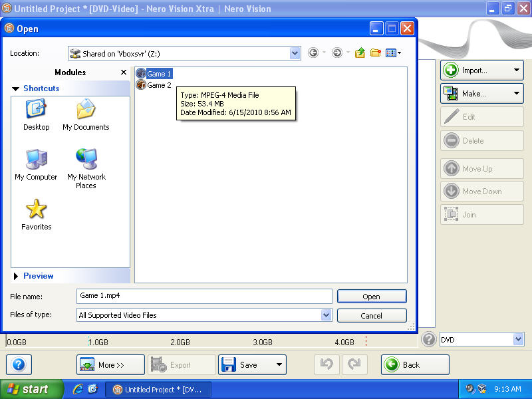Open the Save dropdown arrow
The width and height of the screenshot is (532, 399).
tap(279, 364)
